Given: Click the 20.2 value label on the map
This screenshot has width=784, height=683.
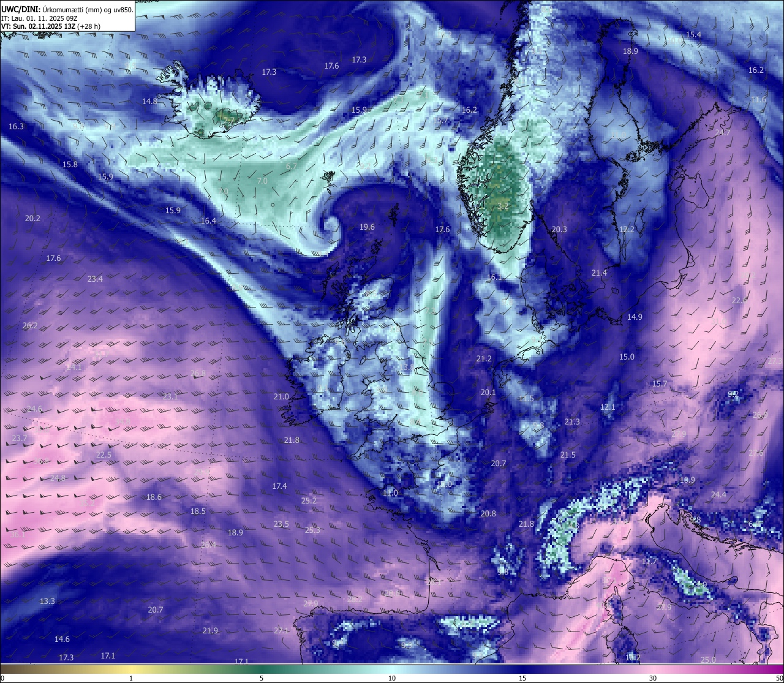Looking at the screenshot, I should [x=32, y=219].
